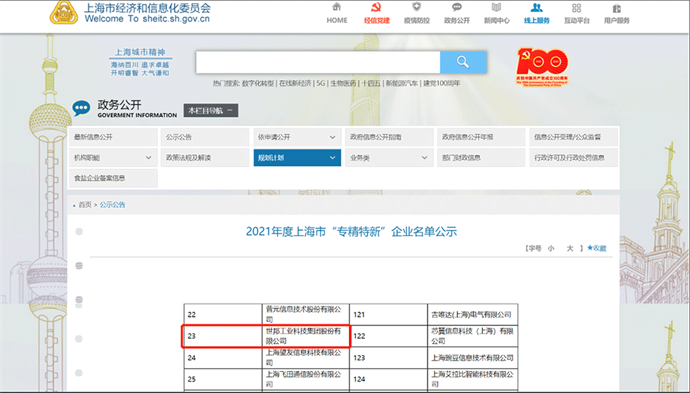Image resolution: width=690 pixels, height=393 pixels.
Task: Click the 政务公开 speech bubble icon in top nav
Action: coord(457,7)
